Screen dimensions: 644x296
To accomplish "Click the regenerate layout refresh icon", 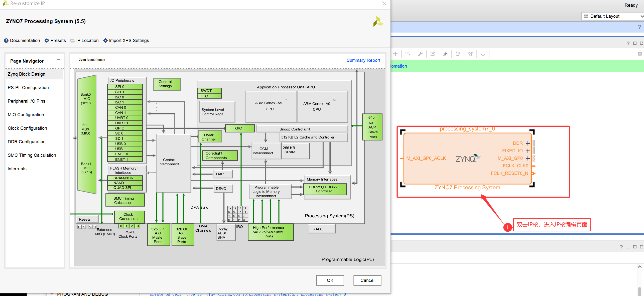I will (x=458, y=54).
